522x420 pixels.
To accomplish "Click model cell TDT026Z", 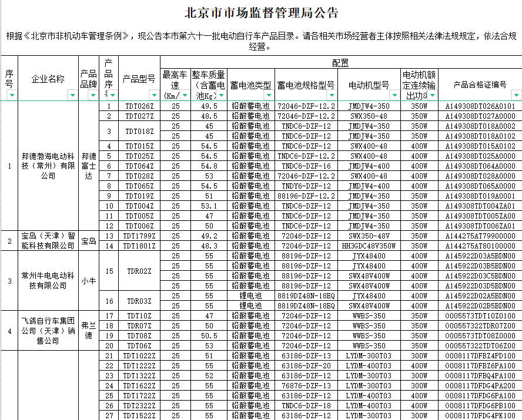I will tap(139, 106).
